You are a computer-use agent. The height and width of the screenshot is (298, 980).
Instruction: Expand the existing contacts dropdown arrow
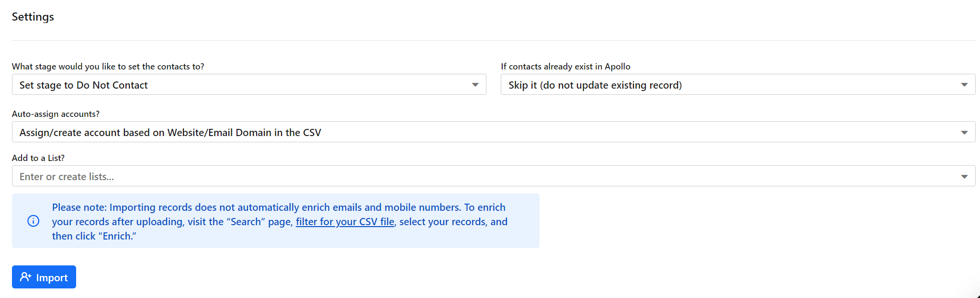tap(964, 85)
